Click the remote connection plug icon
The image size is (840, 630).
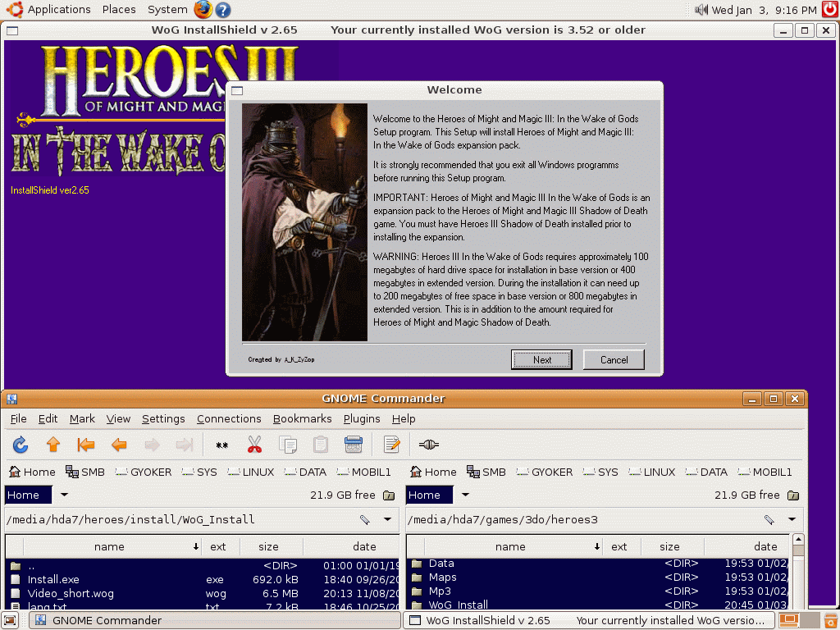428,445
